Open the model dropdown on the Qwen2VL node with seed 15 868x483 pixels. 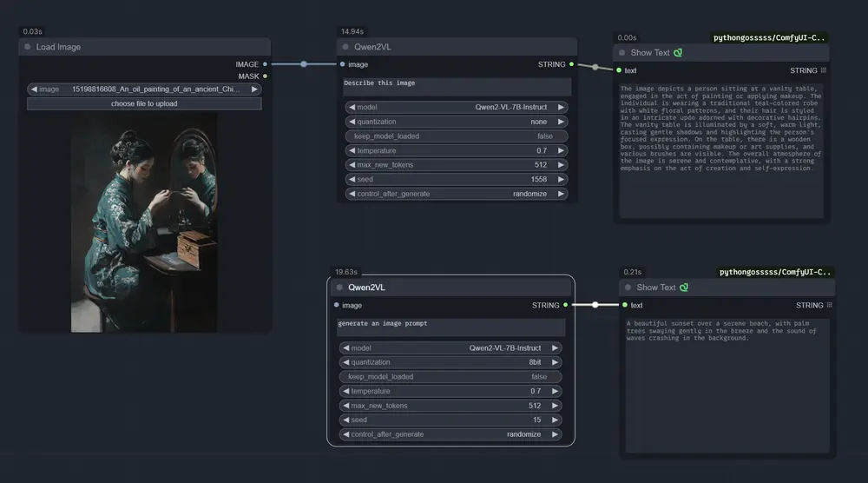pos(450,347)
